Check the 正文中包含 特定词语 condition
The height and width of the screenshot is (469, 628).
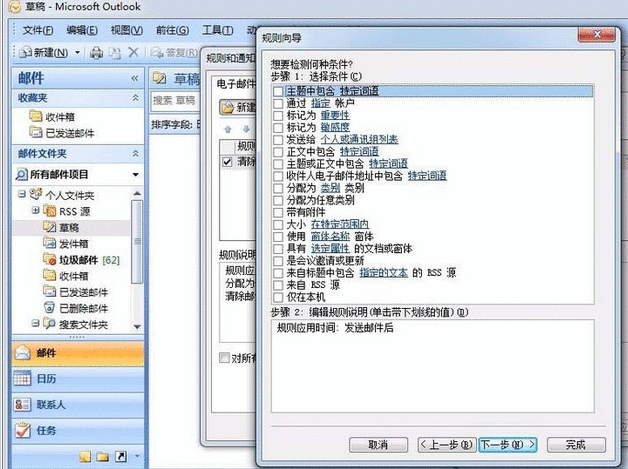[278, 152]
